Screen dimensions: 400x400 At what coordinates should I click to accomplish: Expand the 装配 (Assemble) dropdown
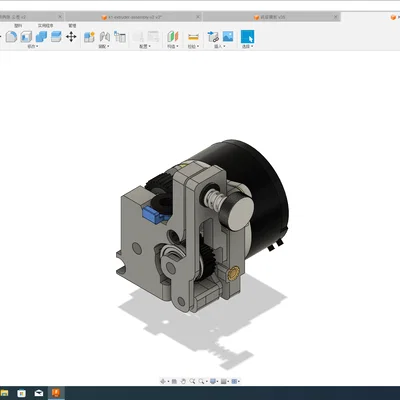[104, 46]
